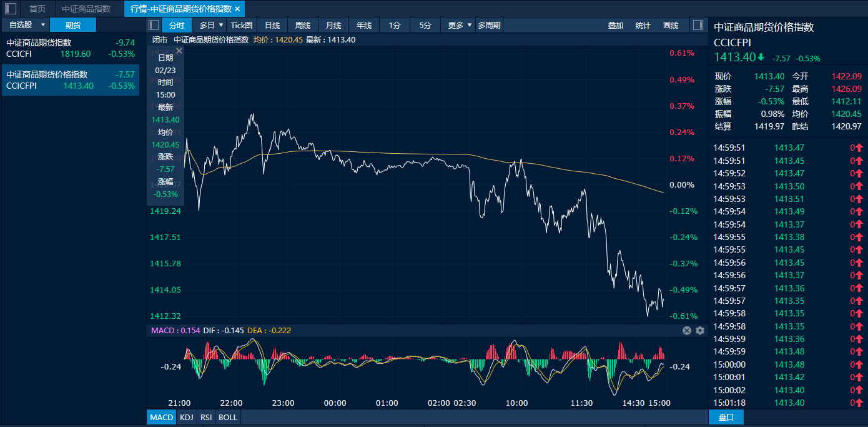Screen dimensions: 868x427
Task: Click the 叠加 overlay button
Action: click(x=615, y=25)
